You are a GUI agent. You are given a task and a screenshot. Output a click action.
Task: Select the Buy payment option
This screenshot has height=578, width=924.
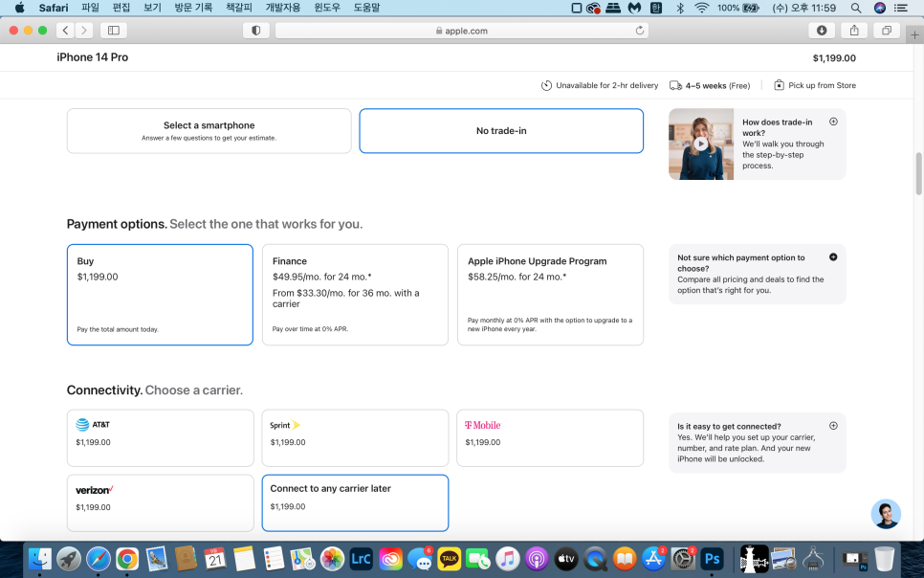161,295
